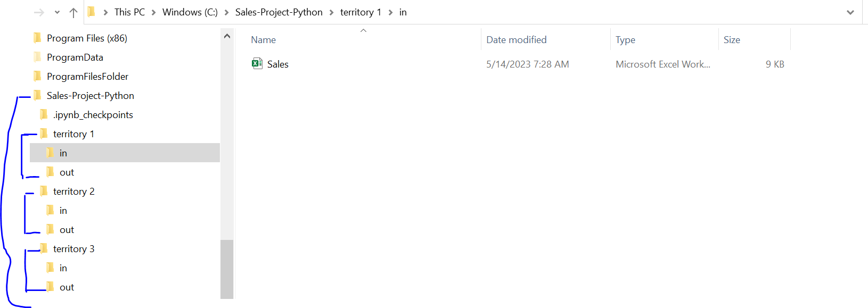The width and height of the screenshot is (868, 308).
Task: Click the Excel icon of Sales file
Action: click(x=257, y=64)
